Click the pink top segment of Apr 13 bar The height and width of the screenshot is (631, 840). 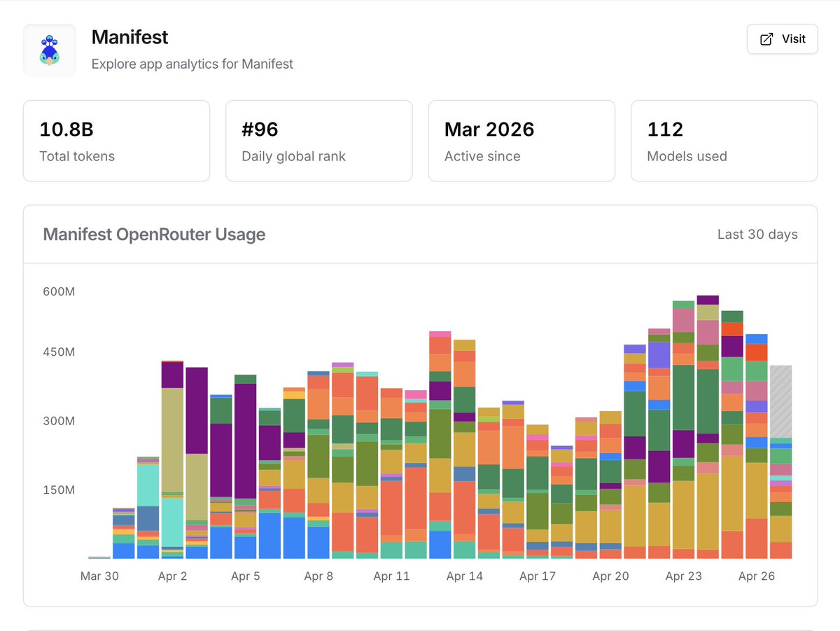point(440,334)
